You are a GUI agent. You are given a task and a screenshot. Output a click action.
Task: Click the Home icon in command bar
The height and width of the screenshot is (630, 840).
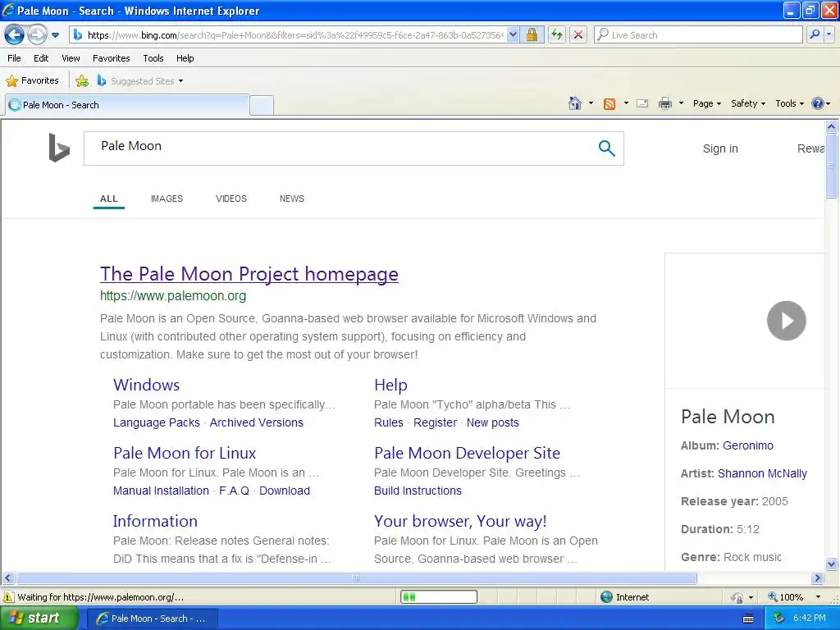575,103
